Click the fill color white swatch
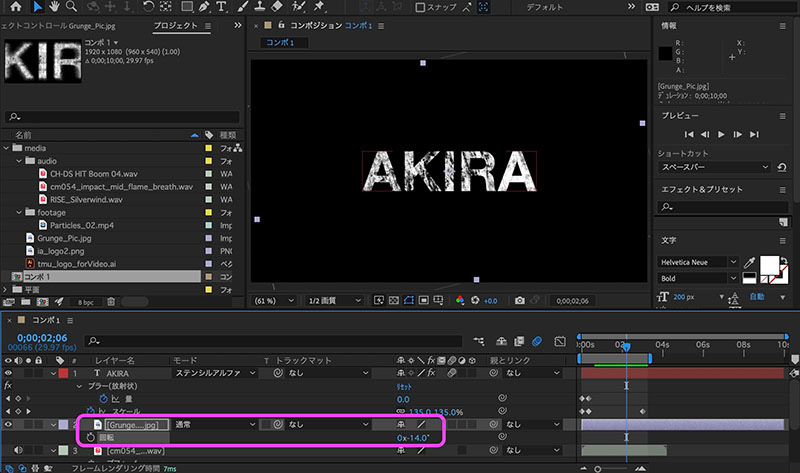This screenshot has height=473, width=800. pyautogui.click(x=769, y=265)
